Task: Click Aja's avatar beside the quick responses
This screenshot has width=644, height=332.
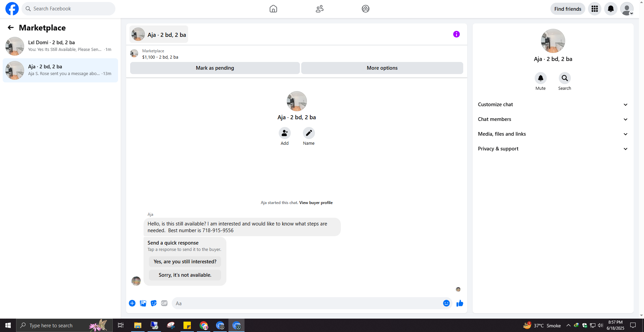Action: coord(136,281)
